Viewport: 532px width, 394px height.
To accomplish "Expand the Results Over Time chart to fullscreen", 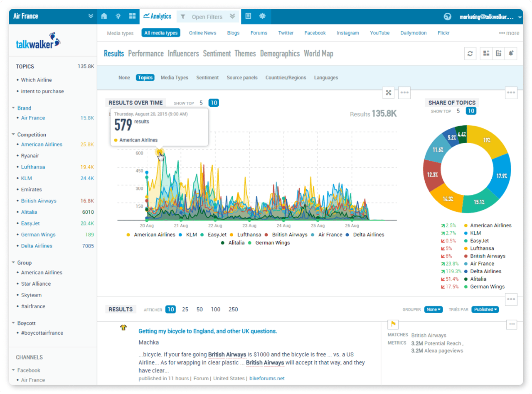I will [x=389, y=93].
